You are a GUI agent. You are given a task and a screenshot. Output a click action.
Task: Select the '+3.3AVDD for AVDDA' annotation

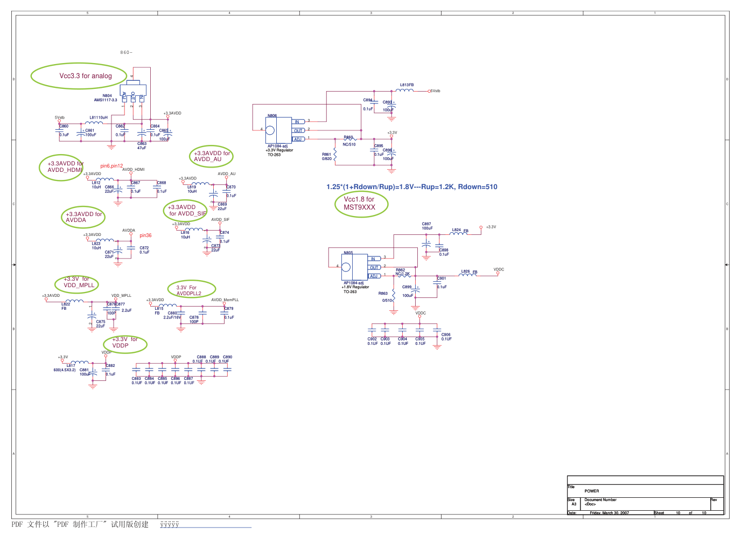(83, 217)
